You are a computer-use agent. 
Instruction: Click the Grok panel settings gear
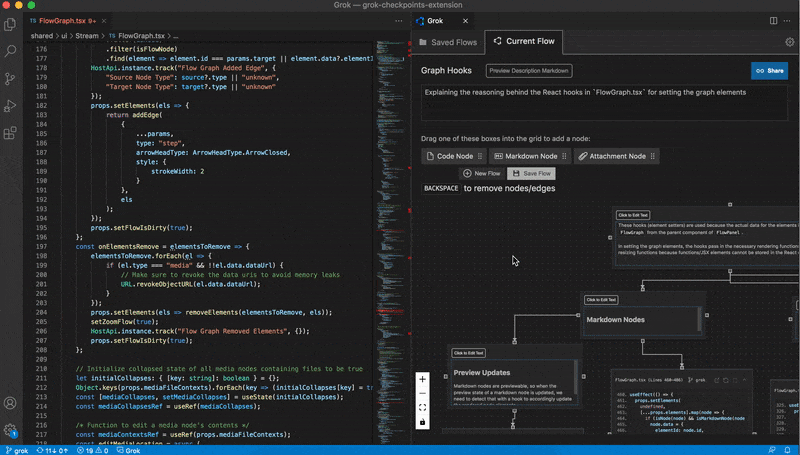(x=790, y=42)
